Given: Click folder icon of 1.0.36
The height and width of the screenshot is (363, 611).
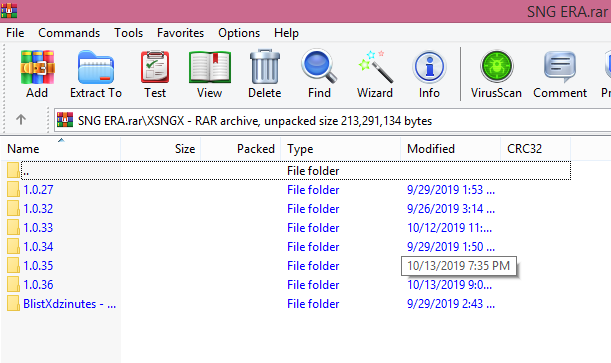Looking at the screenshot, I should pyautogui.click(x=13, y=285).
